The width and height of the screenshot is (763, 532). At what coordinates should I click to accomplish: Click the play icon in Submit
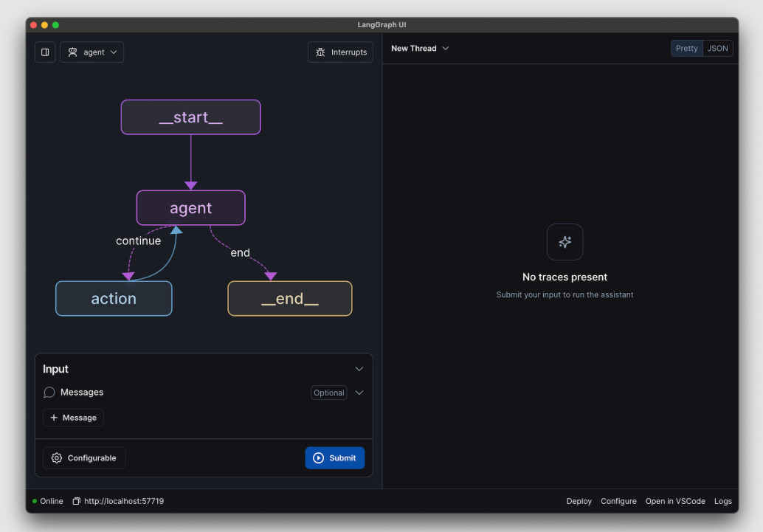[x=318, y=458]
